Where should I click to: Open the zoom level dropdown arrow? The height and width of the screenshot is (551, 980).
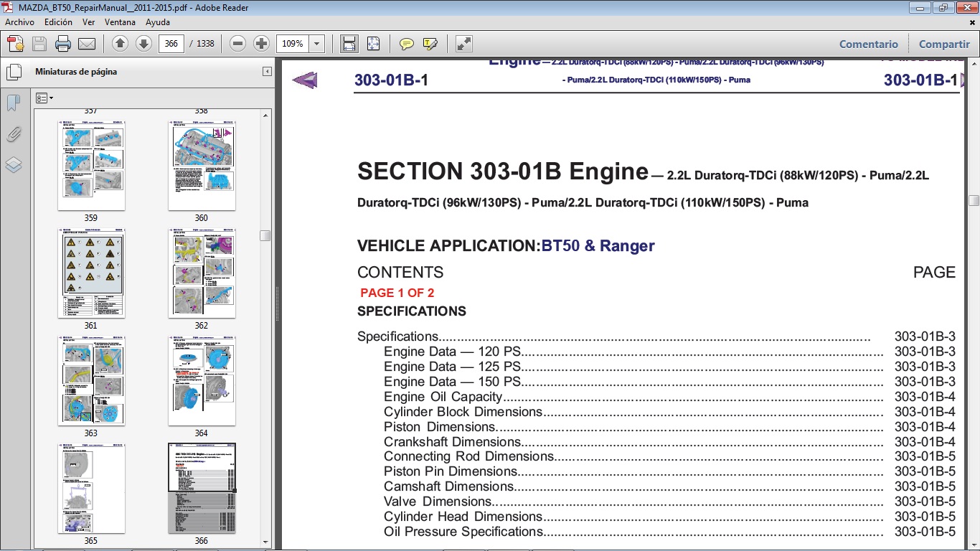click(317, 44)
